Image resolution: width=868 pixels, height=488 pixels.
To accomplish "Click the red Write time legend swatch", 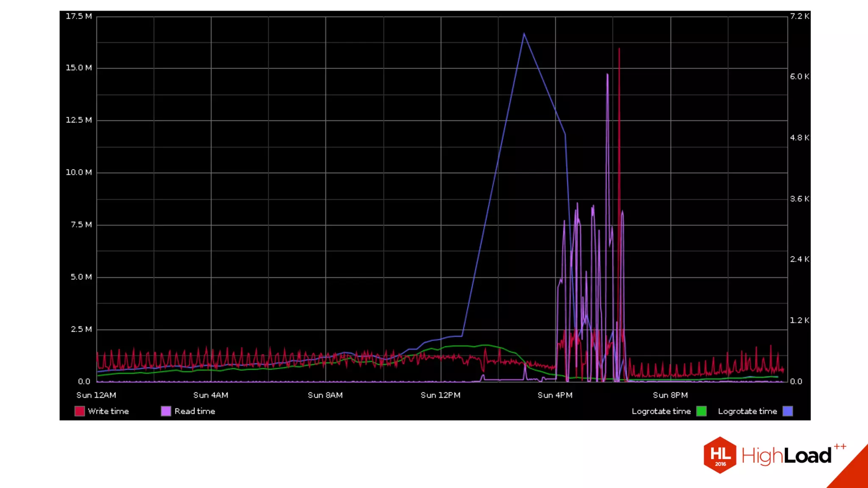I will pos(79,411).
